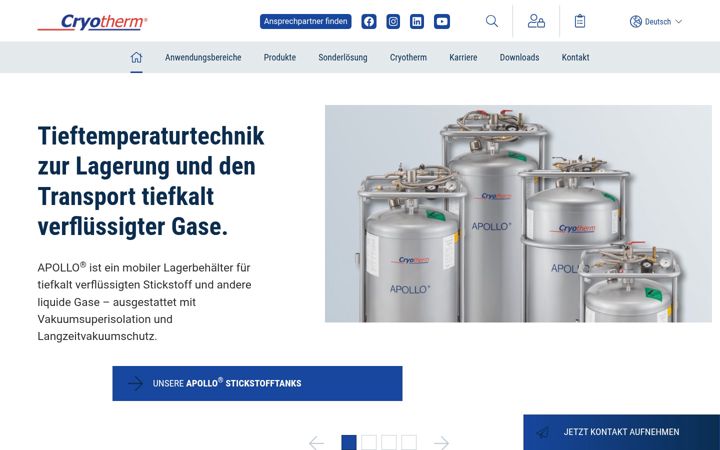Screen dimensions: 720x450
Task: Open Cryotherm menu item
Action: pyautogui.click(x=408, y=57)
